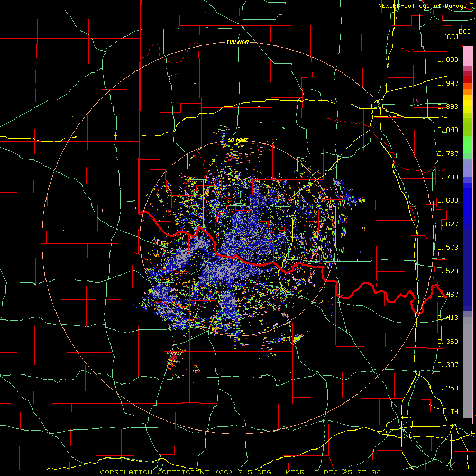This screenshot has width=476, height=476.
Task: Pick the pink swatch at the color bar top
Action: pos(467,57)
